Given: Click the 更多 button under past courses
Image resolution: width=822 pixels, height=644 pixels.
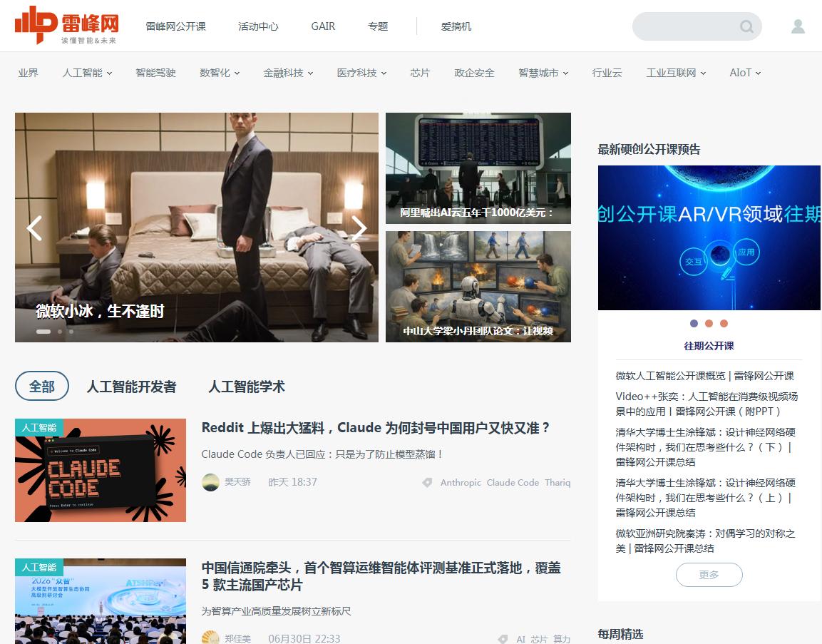Looking at the screenshot, I should click(709, 575).
